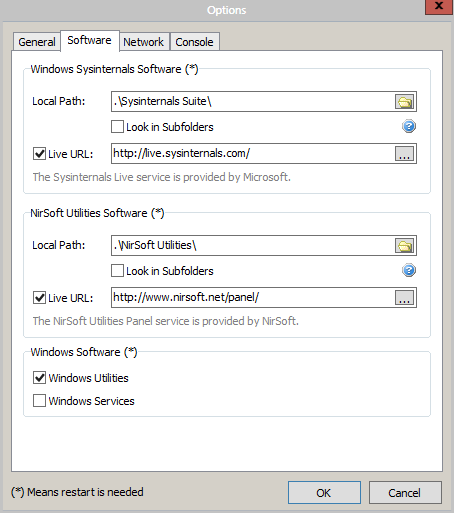Viewport: 454px width, 513px height.
Task: Close the Options dialog window
Action: click(439, 6)
